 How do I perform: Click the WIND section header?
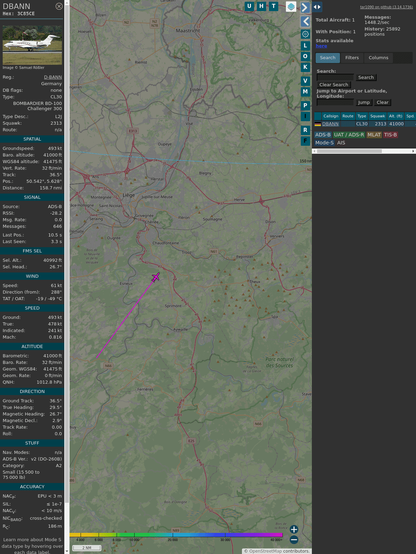pos(32,276)
